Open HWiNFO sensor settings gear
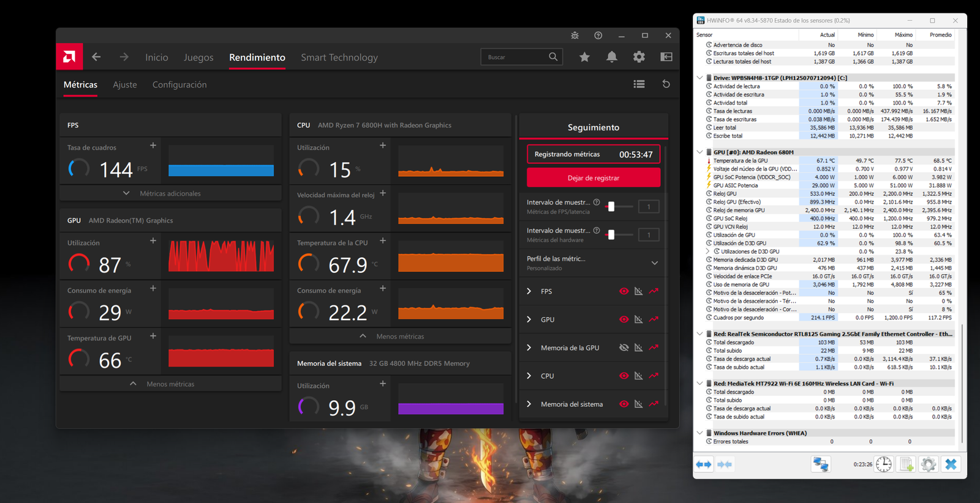The height and width of the screenshot is (503, 980). 928,464
